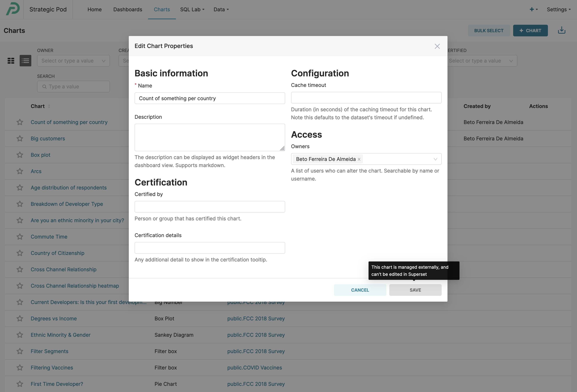Open the plus new-item menu
Screen dimensions: 577x392
pyautogui.click(x=533, y=9)
